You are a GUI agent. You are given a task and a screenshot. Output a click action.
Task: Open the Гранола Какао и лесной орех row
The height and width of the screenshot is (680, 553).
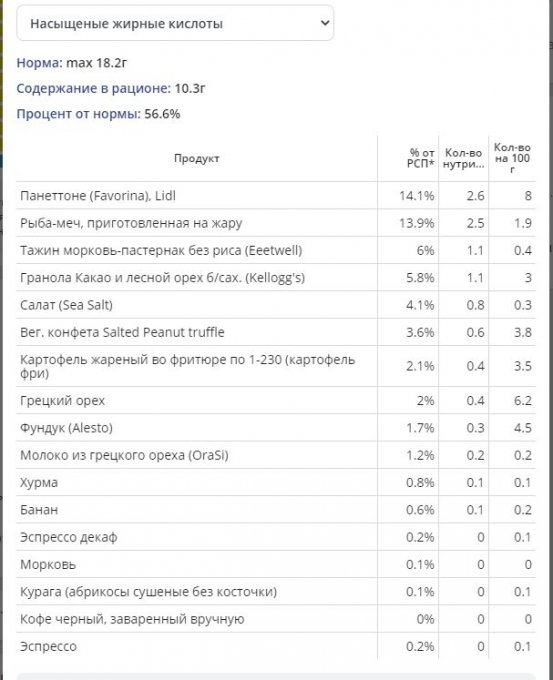276,278
